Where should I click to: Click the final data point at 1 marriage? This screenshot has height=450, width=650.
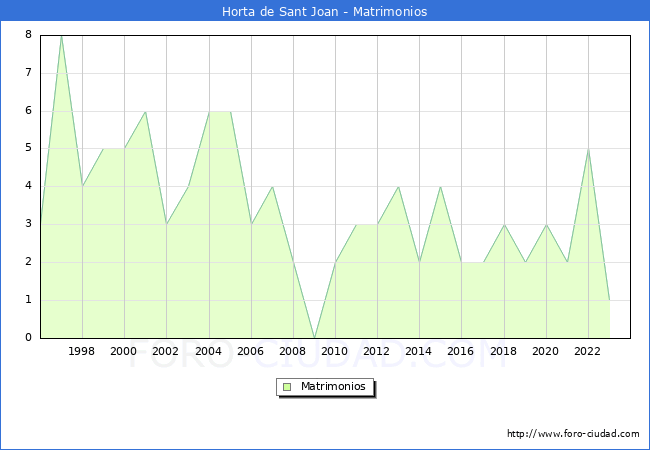click(x=609, y=300)
